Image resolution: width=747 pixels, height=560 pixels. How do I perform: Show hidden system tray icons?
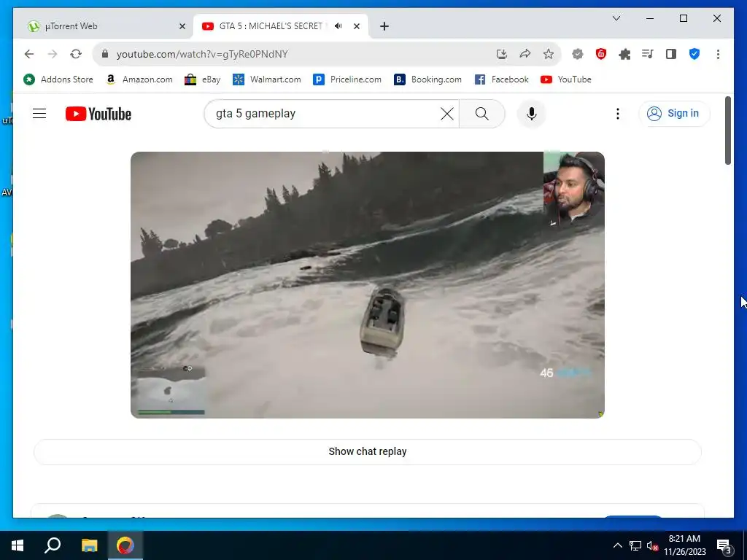(617, 545)
